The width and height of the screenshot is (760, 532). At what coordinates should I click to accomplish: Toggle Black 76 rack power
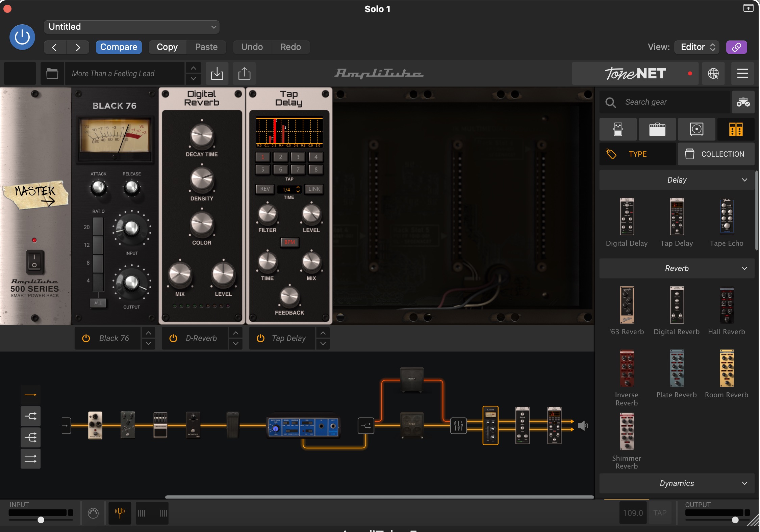86,338
